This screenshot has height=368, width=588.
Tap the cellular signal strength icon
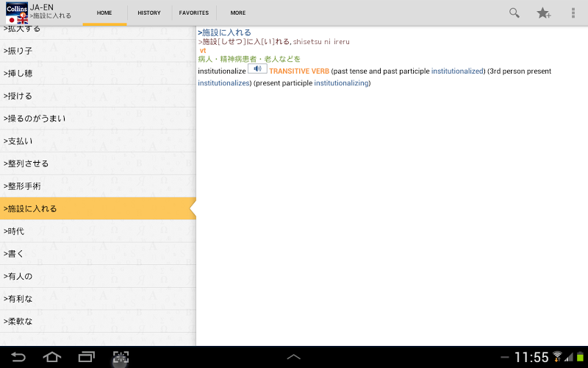[569, 357]
